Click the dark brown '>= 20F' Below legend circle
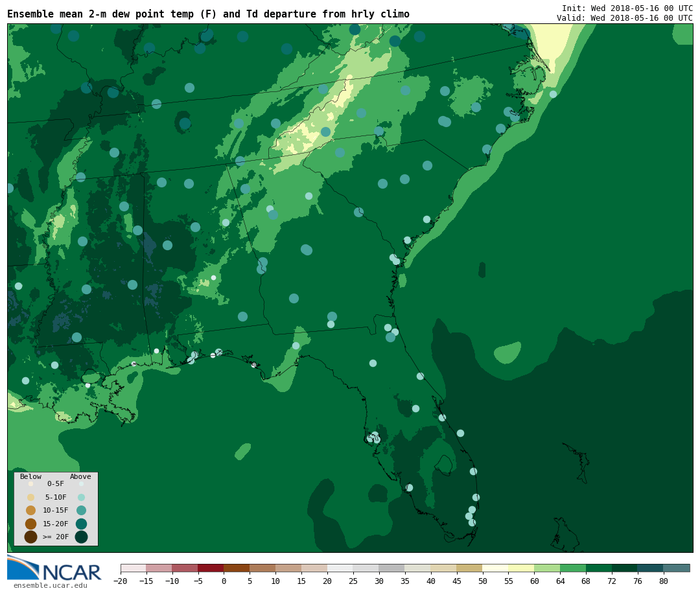Viewport: 700px width, 593px height. (x=30, y=537)
